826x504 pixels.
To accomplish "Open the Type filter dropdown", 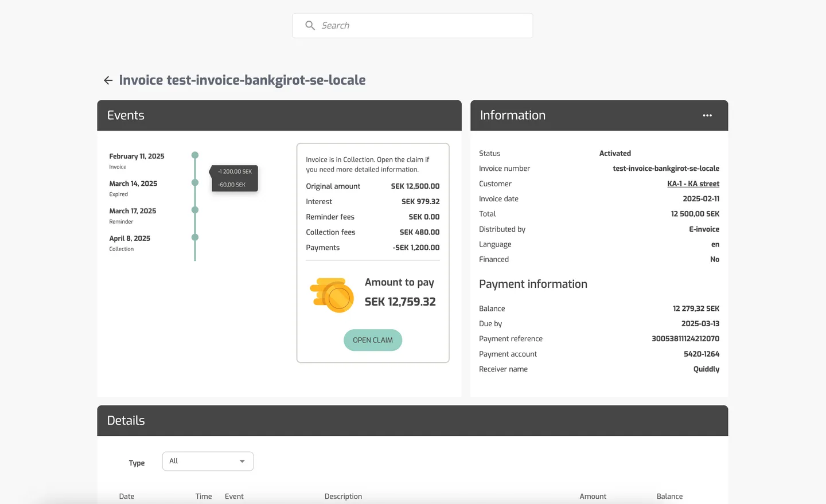I will click(x=208, y=461).
